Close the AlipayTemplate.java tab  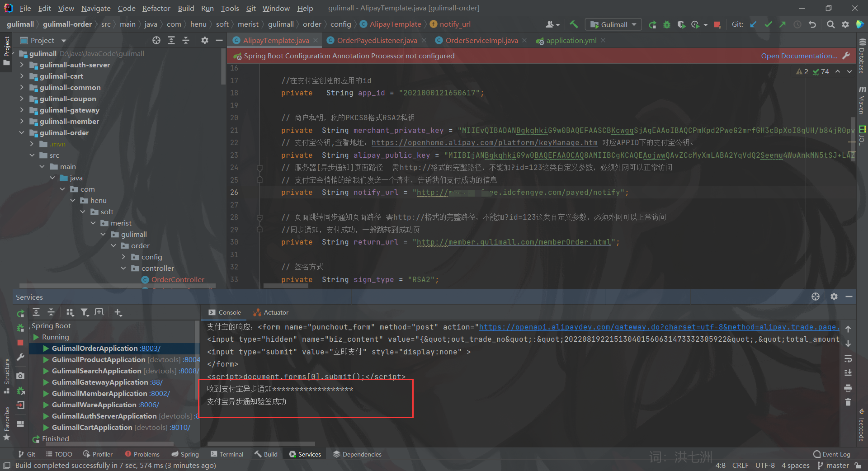pyautogui.click(x=316, y=40)
